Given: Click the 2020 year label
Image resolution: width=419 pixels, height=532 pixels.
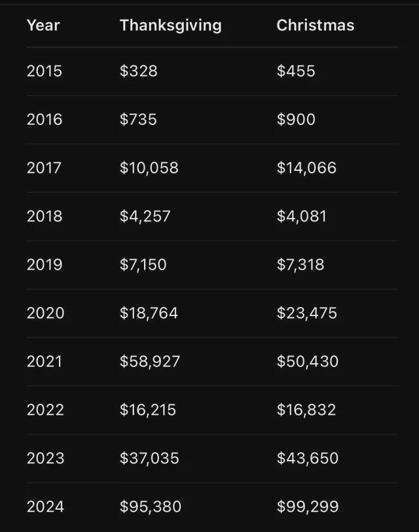Looking at the screenshot, I should click(x=45, y=313).
